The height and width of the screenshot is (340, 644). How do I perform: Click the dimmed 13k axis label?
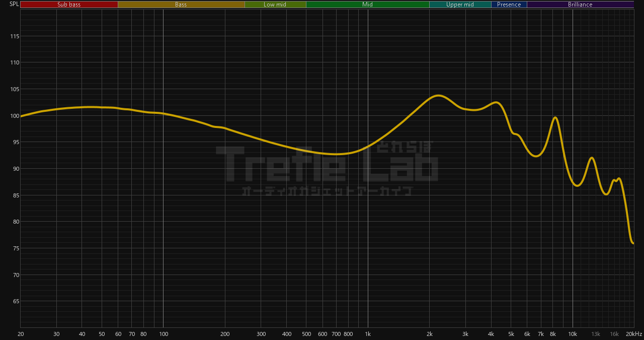click(596, 334)
